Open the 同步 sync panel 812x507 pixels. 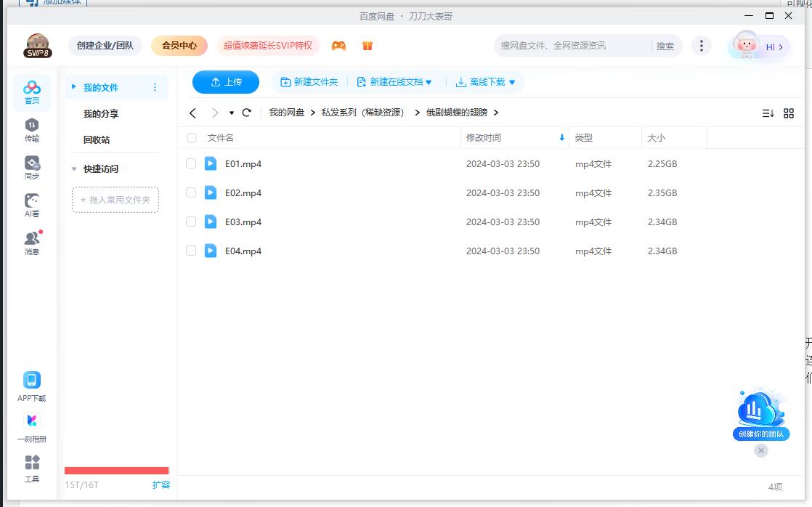(x=31, y=167)
